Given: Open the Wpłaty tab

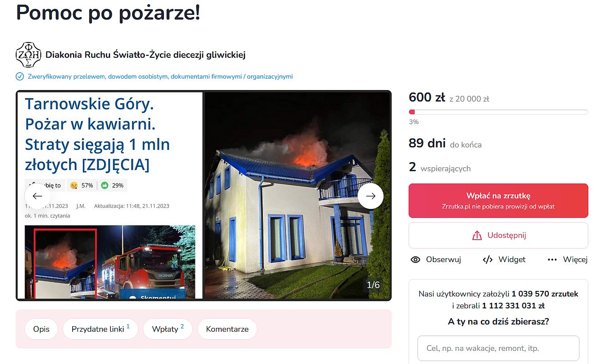Looking at the screenshot, I should coord(168,329).
